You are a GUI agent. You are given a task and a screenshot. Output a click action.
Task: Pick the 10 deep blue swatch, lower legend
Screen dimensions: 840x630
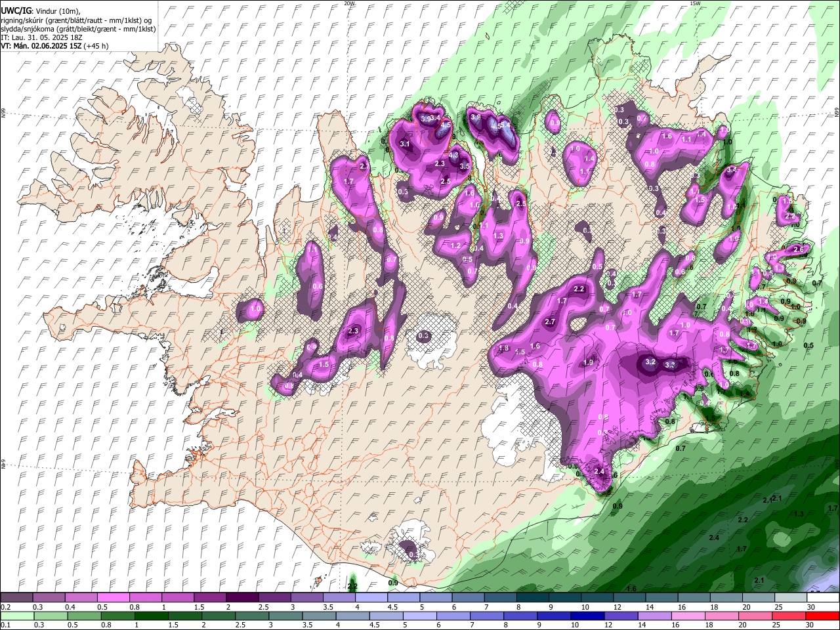point(588,616)
